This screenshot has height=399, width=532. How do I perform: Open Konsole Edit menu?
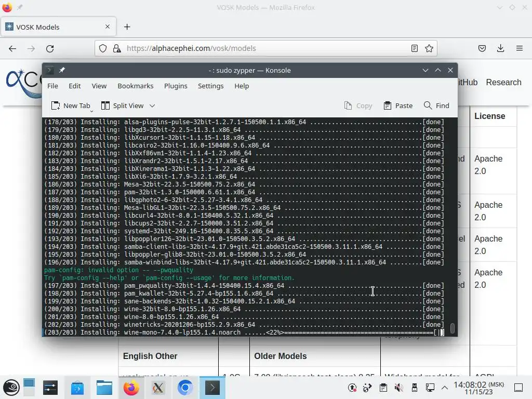75,86
